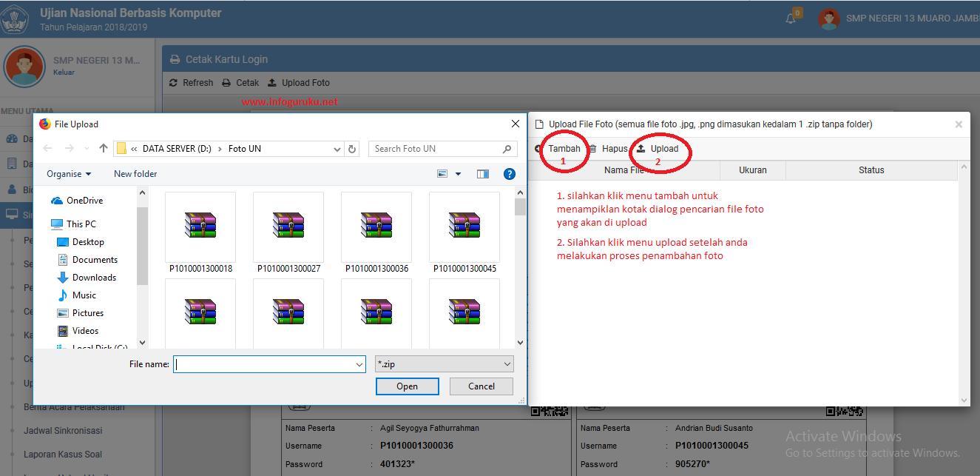980x476 pixels.
Task: Click the Refresh toolbar button
Action: (191, 83)
